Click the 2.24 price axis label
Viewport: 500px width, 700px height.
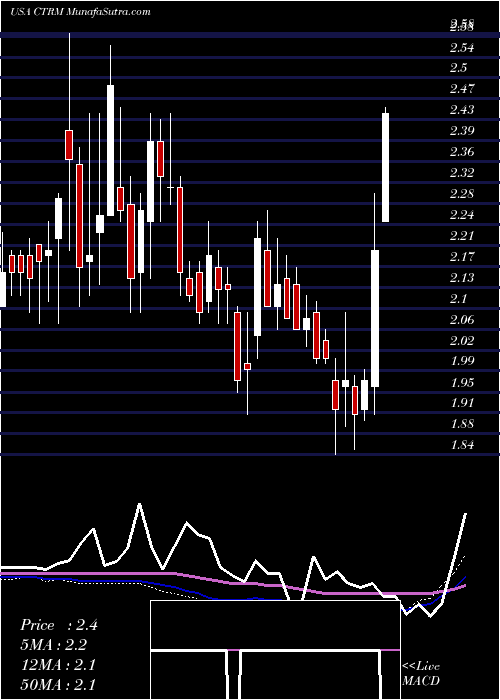[462, 215]
